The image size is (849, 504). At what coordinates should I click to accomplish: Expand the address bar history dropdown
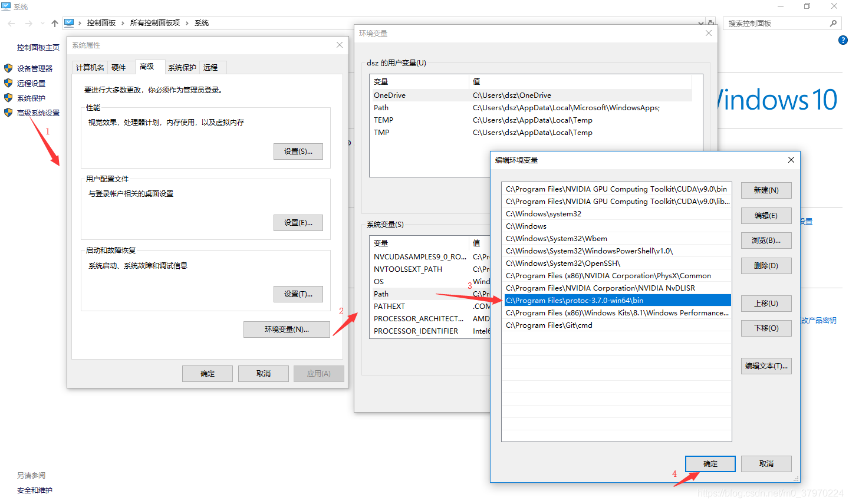coord(700,23)
